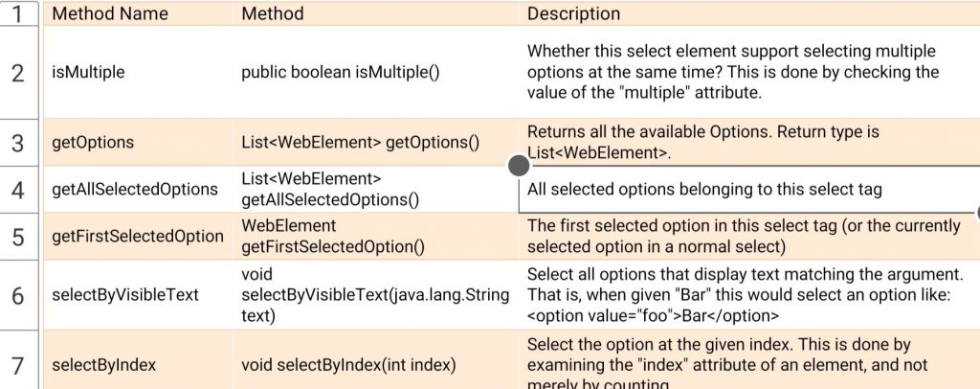This screenshot has height=389, width=980.
Task: Select the getOptions name cell
Action: point(138,143)
